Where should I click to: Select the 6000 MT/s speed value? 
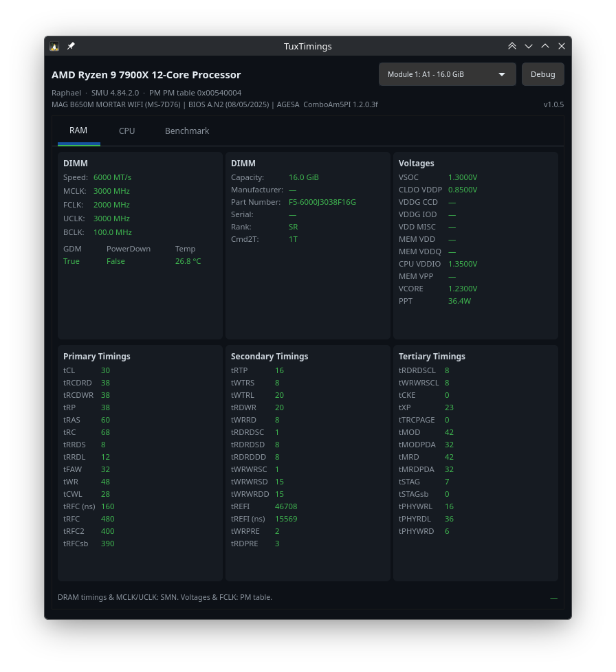[112, 177]
